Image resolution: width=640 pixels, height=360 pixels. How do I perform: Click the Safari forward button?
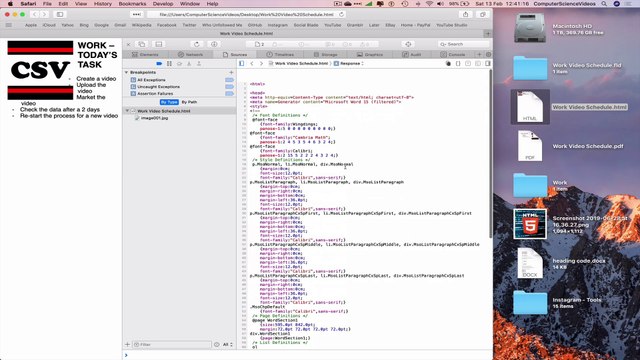[x=44, y=14]
